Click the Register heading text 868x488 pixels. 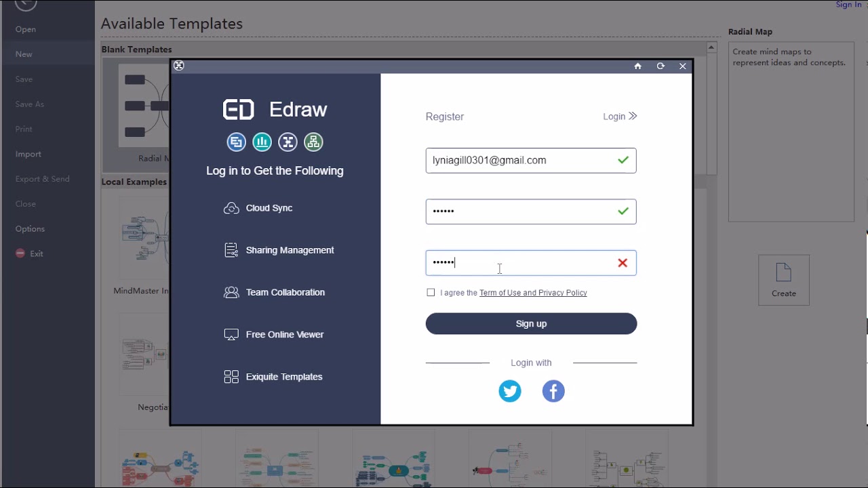[445, 117]
